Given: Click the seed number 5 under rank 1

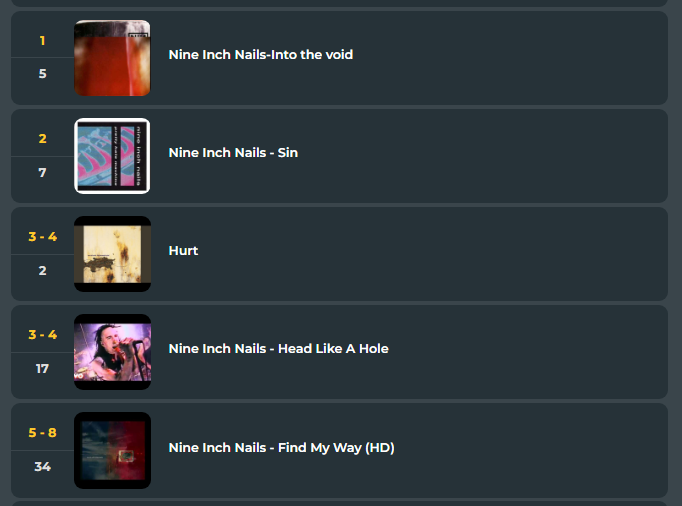Looking at the screenshot, I should click(42, 74).
